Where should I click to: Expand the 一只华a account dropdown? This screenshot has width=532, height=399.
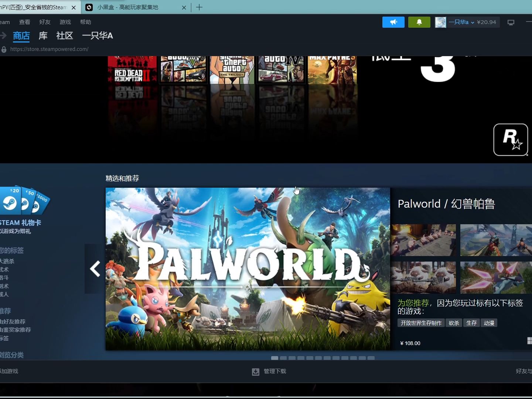[461, 22]
